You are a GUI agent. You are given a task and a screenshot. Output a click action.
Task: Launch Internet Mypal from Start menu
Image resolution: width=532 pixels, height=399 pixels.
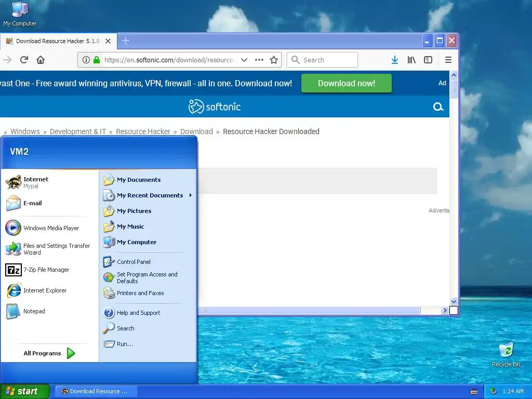click(49, 182)
